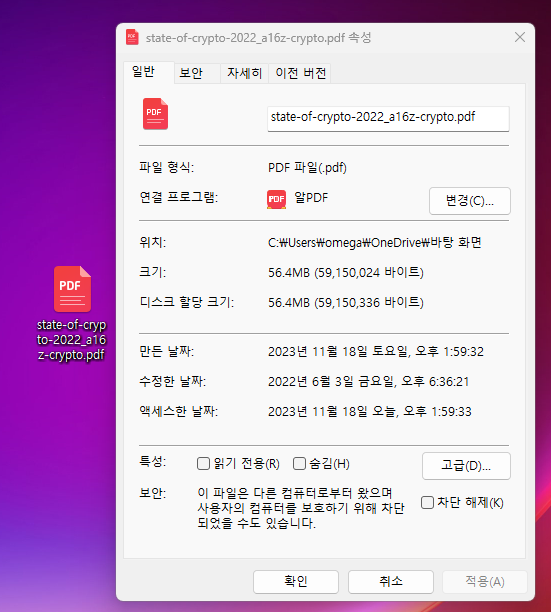Image resolution: width=551 pixels, height=612 pixels.
Task: Click the size value 59,150,024 바이트
Action: [369, 272]
